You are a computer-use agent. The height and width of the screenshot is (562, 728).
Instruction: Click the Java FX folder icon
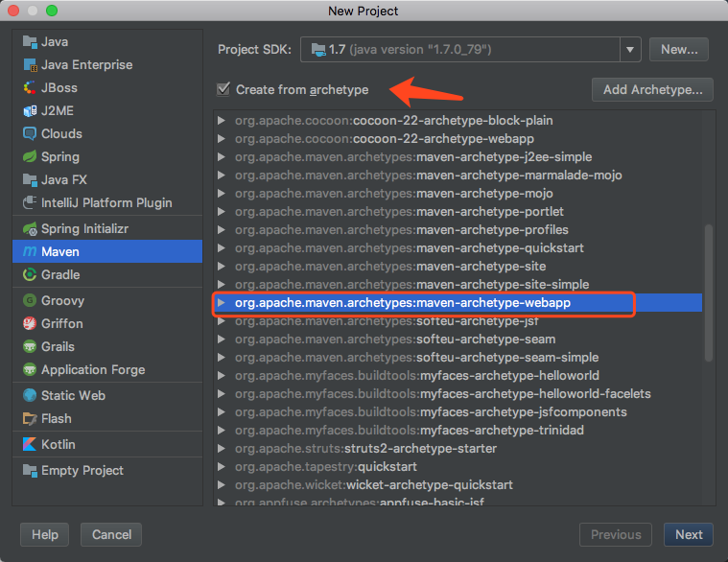(x=29, y=180)
